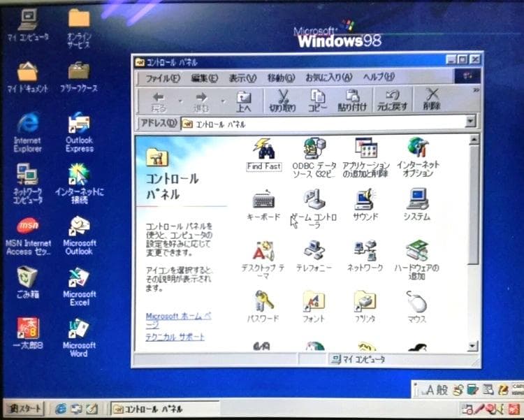Image resolution: width=524 pixels, height=420 pixels.
Task: Select マイ ドキュメント desktop icon
Action: (27, 77)
